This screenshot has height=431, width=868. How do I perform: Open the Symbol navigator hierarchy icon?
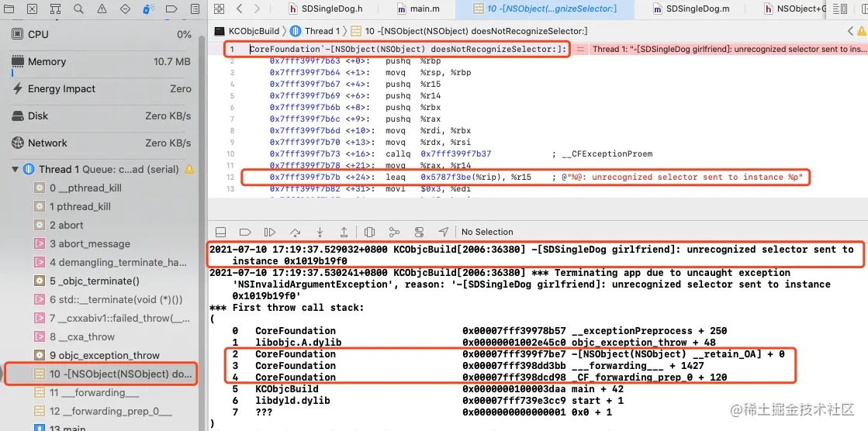pyautogui.click(x=55, y=9)
